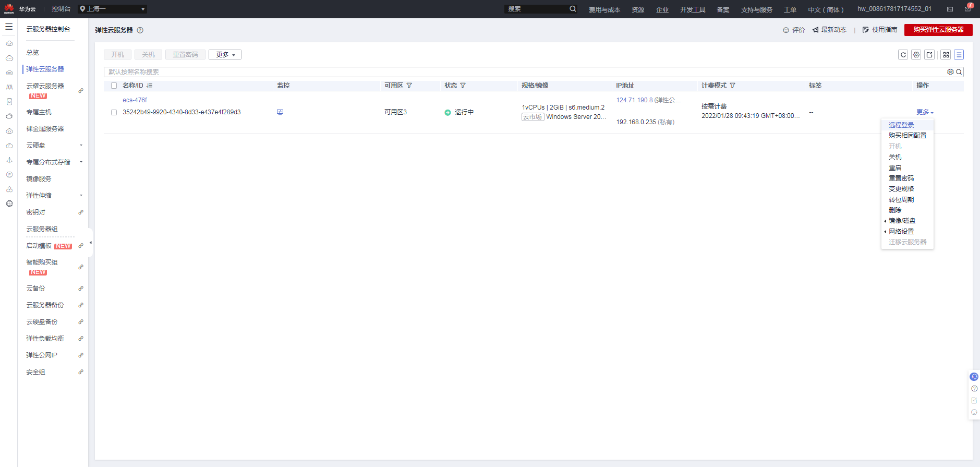Filter by status funnel icon
Viewport: 980px width, 467px height.
click(463, 86)
